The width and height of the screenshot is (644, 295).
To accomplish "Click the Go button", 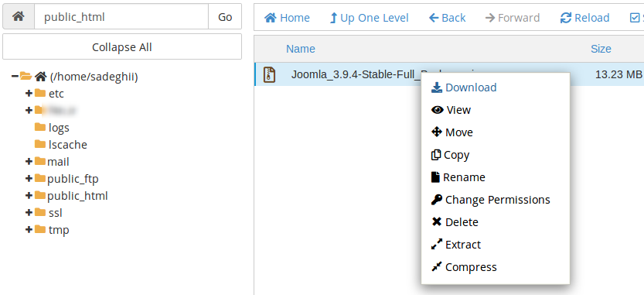I will (x=225, y=17).
